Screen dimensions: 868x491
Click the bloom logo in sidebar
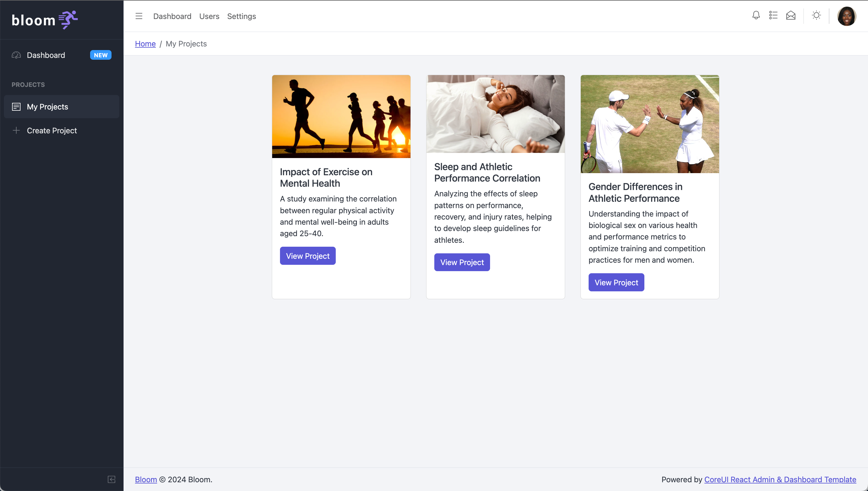(45, 20)
